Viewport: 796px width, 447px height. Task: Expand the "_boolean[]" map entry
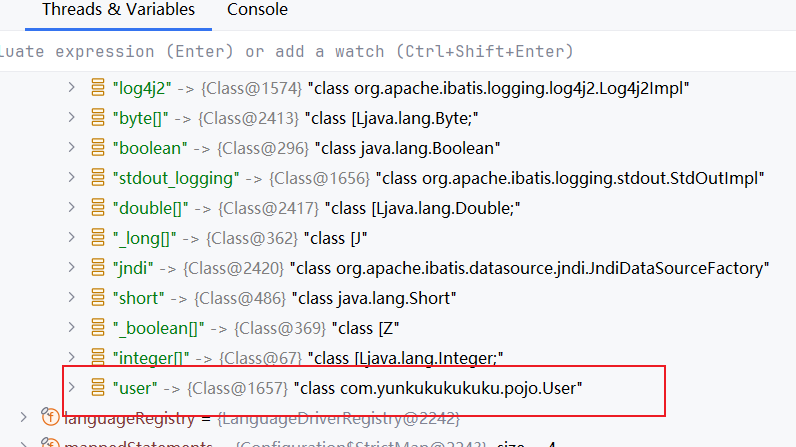tap(72, 327)
